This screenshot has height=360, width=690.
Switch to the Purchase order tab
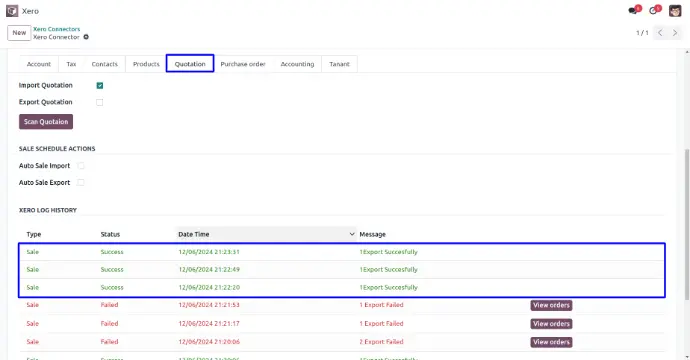(x=243, y=64)
